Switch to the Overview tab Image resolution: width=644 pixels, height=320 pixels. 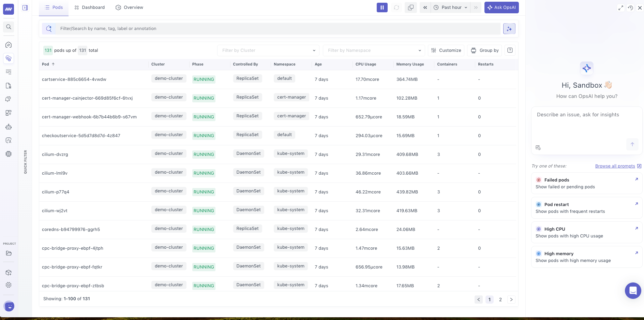130,8
